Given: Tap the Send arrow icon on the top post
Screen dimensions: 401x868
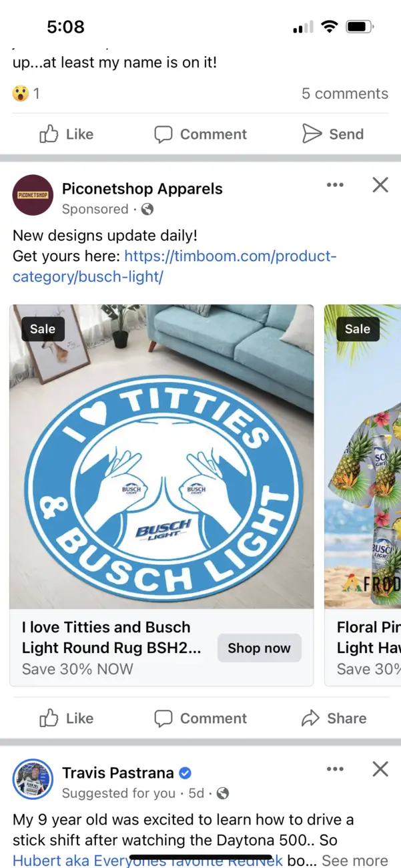Looking at the screenshot, I should pos(312,134).
